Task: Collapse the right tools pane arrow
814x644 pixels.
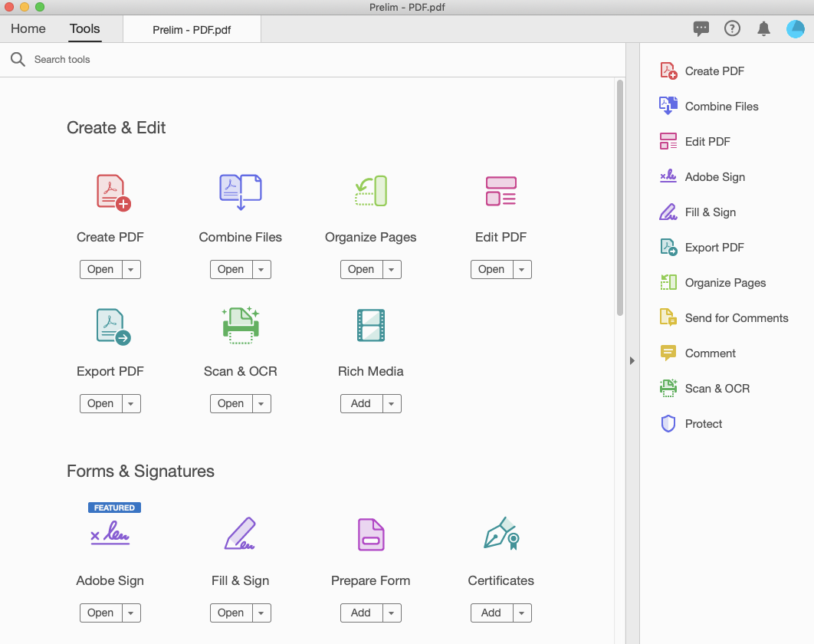Action: click(632, 360)
